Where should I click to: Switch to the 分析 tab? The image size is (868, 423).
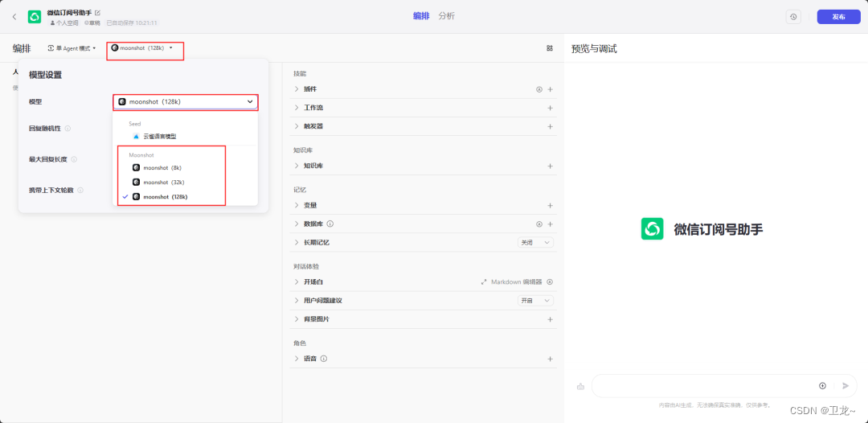click(446, 16)
